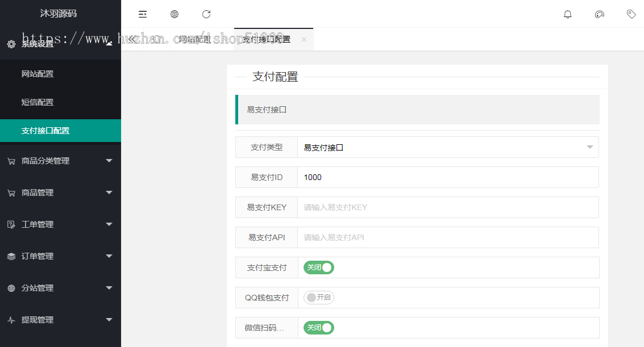Viewport: 644px width, 347px height.
Task: Close the 支付接口配置 tab
Action: pos(304,39)
